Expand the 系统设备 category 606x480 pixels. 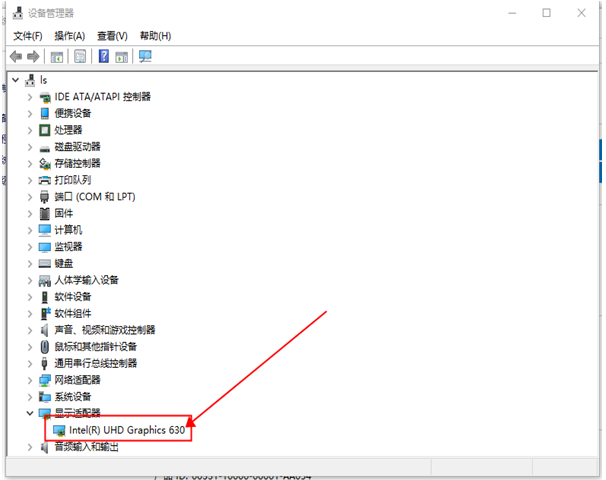[30, 397]
